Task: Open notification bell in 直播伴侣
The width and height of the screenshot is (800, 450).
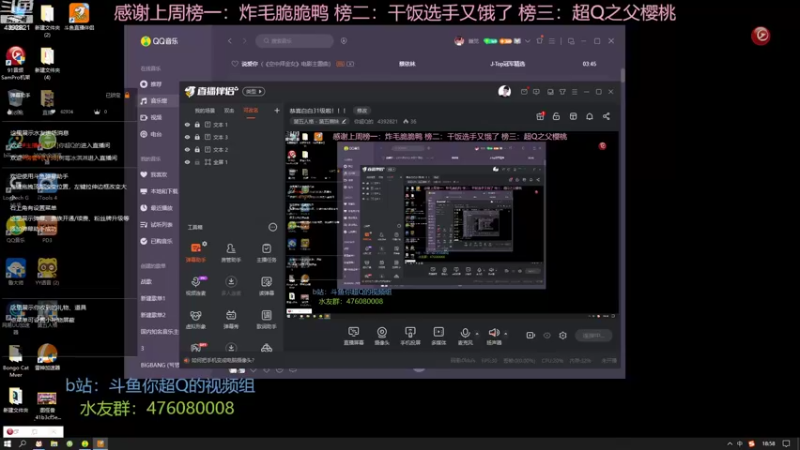Action: (589, 116)
